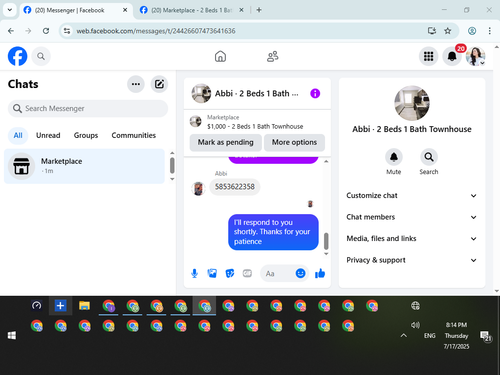Viewport: 500px width, 375px height.
Task: Open the tab search dropdown arrow
Action: click(x=10, y=10)
